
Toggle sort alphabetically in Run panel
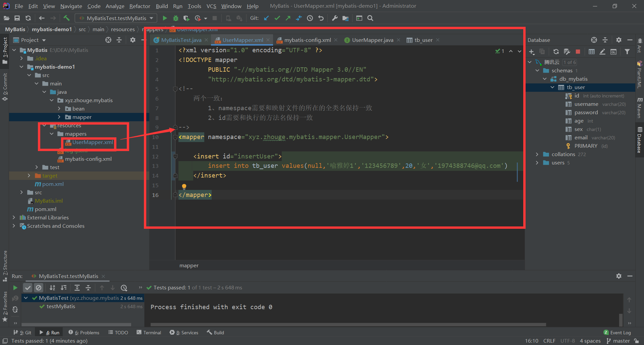click(x=52, y=288)
